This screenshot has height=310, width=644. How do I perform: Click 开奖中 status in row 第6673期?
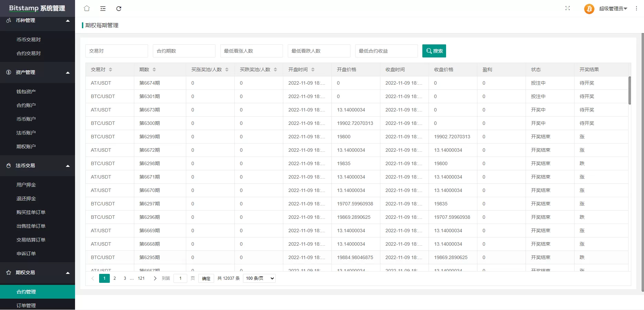click(538, 110)
